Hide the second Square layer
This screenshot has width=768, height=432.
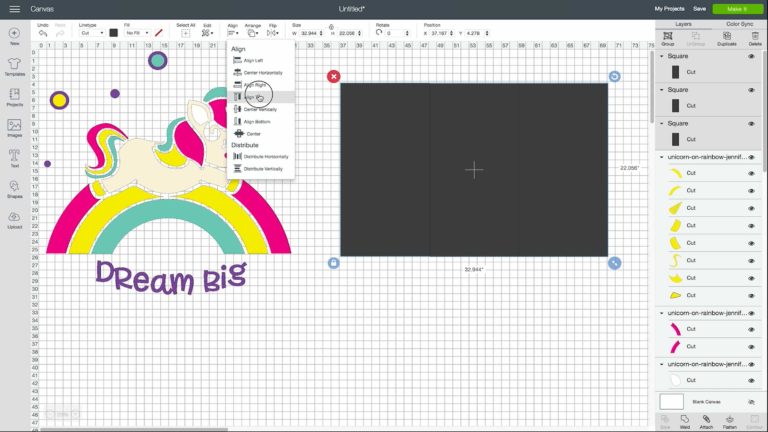[751, 90]
